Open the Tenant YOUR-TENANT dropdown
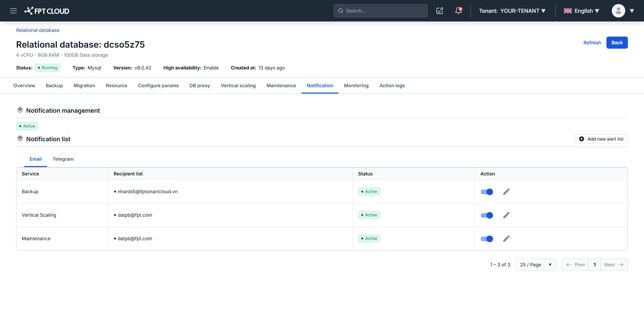The height and width of the screenshot is (317, 644). (512, 11)
